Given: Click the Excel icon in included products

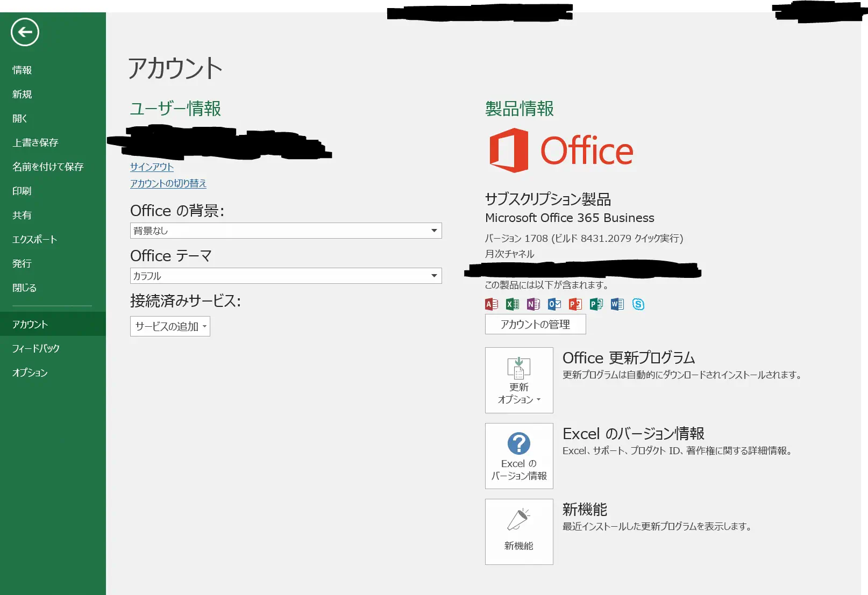Looking at the screenshot, I should point(512,304).
